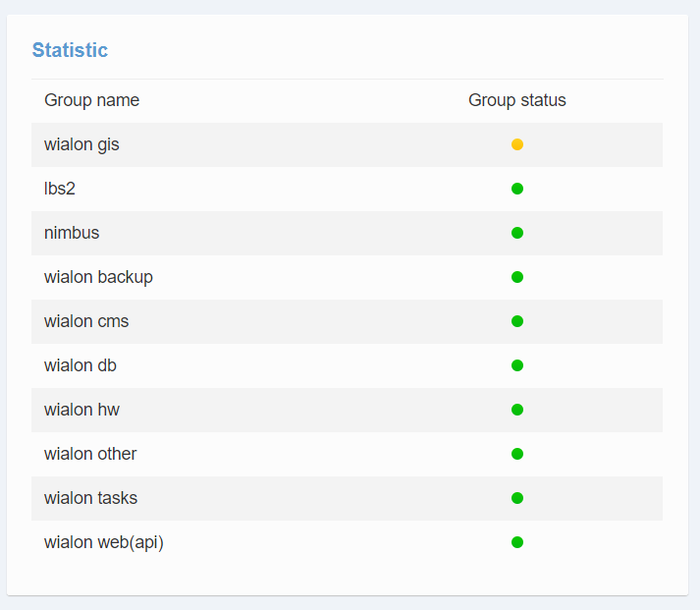Click the green status dot for wialon hw

[517, 410]
